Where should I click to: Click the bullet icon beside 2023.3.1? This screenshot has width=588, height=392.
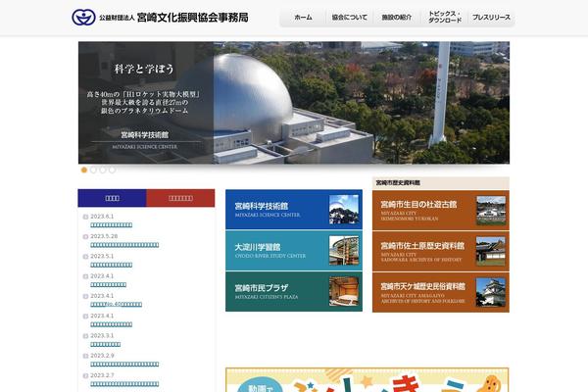pyautogui.click(x=85, y=336)
